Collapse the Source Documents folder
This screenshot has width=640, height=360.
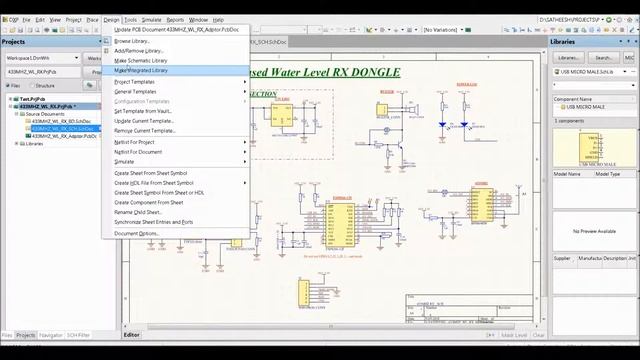tap(17, 114)
